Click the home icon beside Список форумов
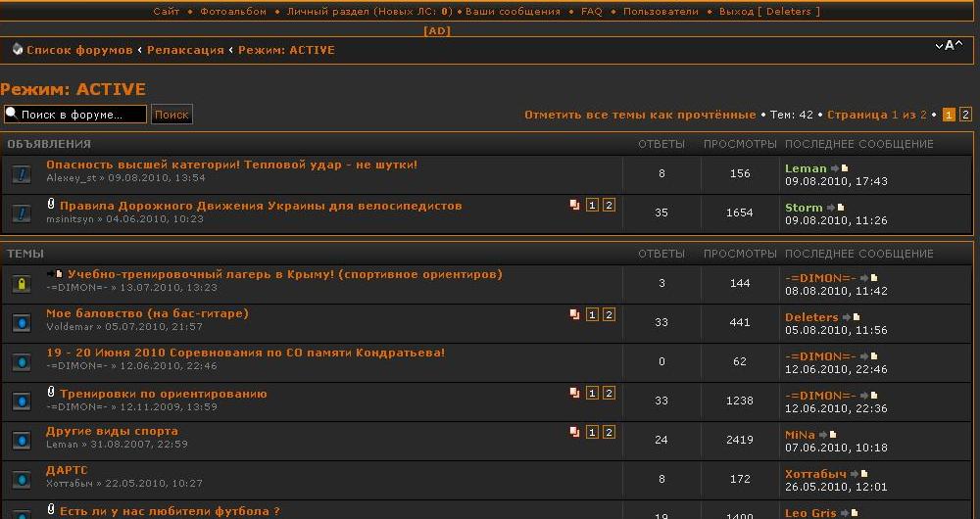The width and height of the screenshot is (980, 519). [x=17, y=50]
